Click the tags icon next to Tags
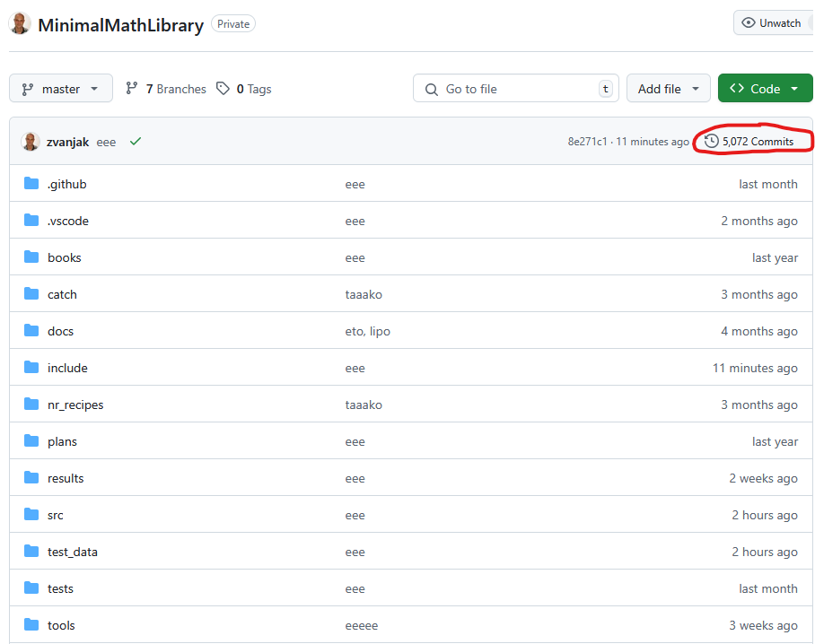815x644 pixels. click(223, 89)
